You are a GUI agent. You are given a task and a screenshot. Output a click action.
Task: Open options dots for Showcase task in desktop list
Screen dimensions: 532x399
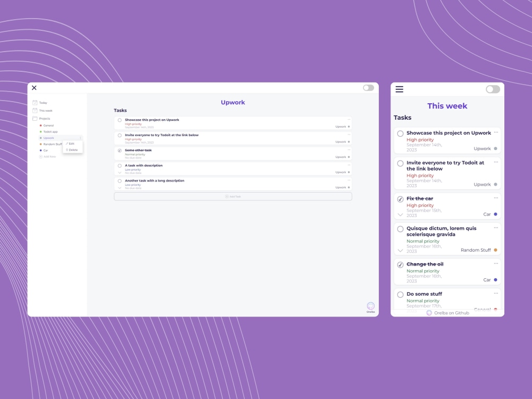pyautogui.click(x=349, y=119)
